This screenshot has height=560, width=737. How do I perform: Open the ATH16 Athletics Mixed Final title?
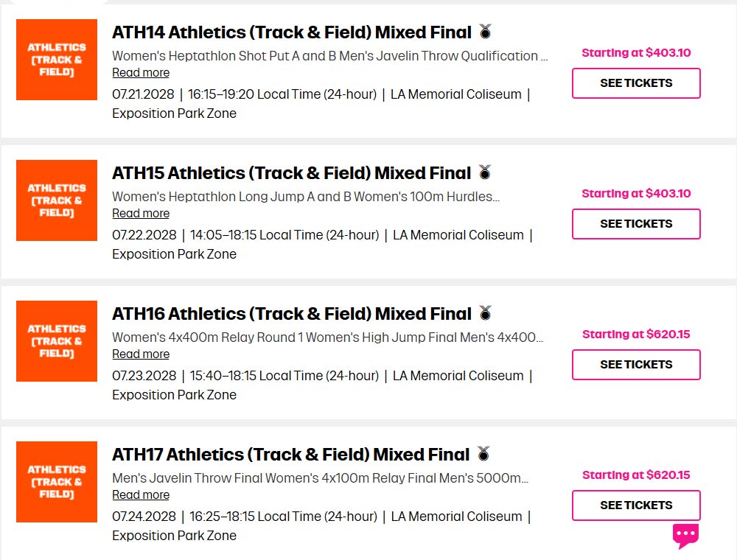pos(291,314)
